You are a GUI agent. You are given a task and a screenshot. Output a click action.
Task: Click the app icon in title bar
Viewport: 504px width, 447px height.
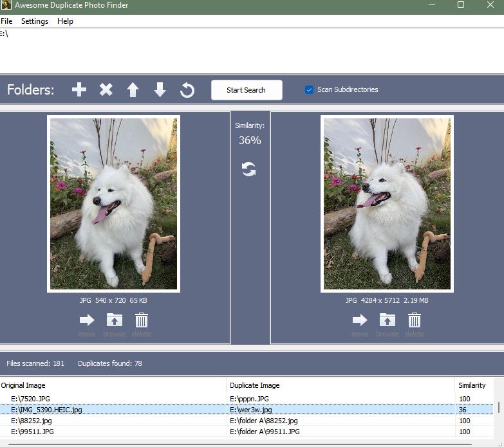click(x=6, y=5)
